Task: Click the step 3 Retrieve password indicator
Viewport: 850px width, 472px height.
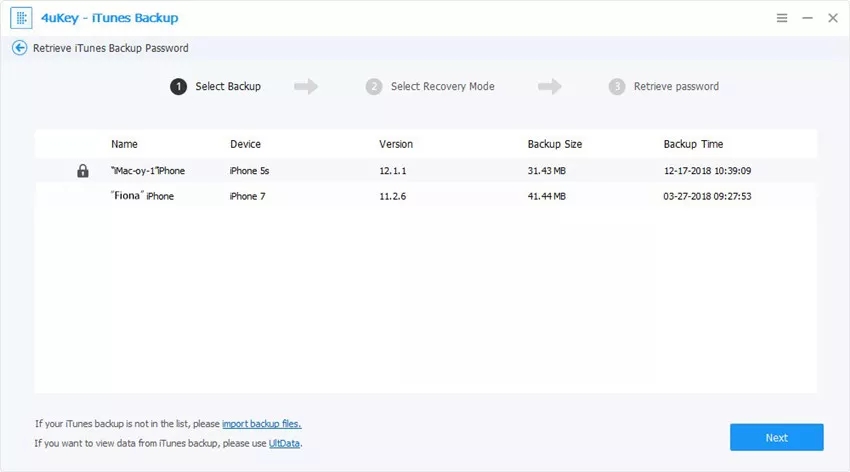Action: 664,87
